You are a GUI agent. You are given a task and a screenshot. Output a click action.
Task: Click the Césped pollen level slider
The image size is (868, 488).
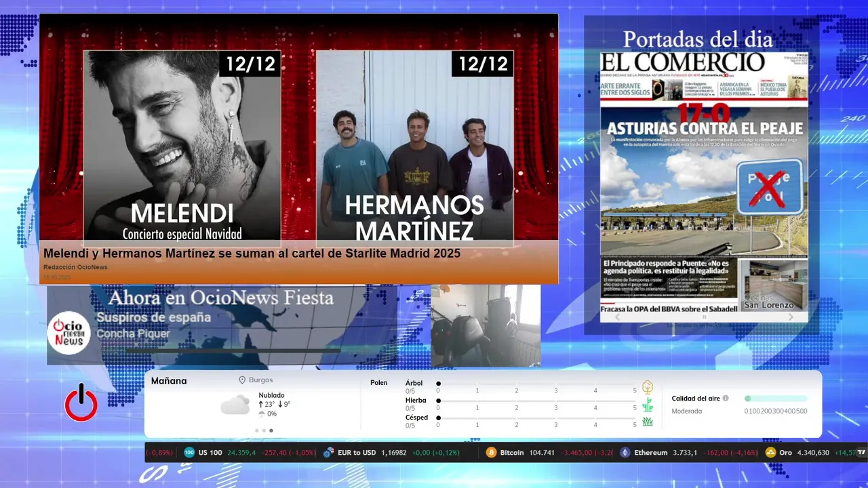[x=536, y=418]
